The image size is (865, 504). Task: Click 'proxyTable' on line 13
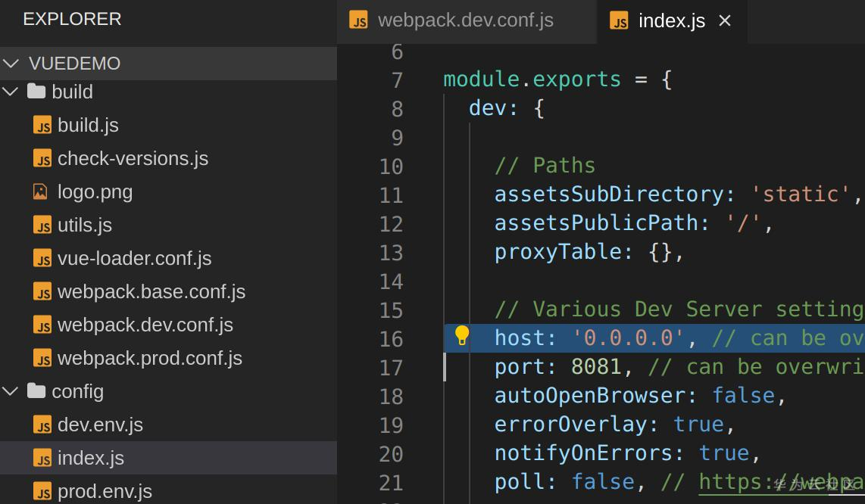(x=558, y=251)
